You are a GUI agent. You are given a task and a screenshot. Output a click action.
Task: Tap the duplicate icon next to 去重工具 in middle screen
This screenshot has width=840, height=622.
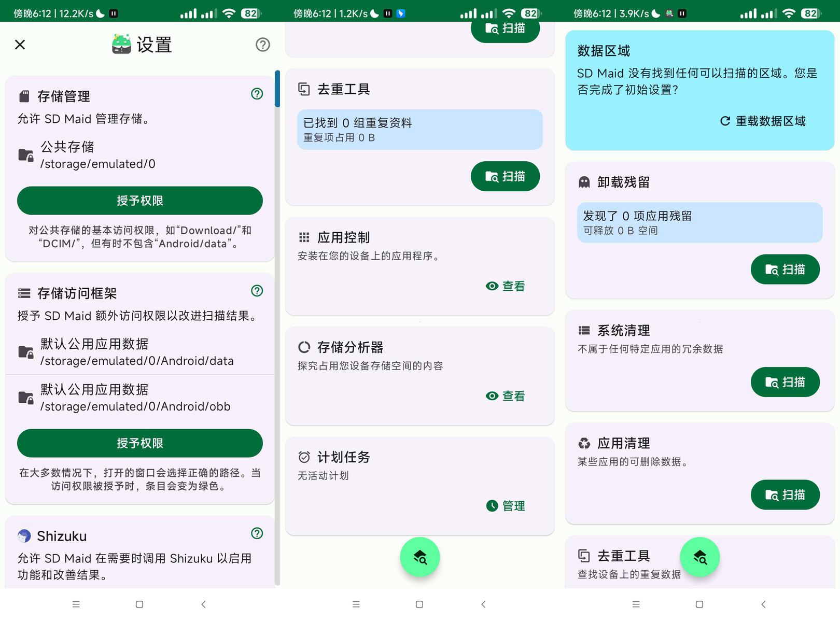tap(304, 89)
